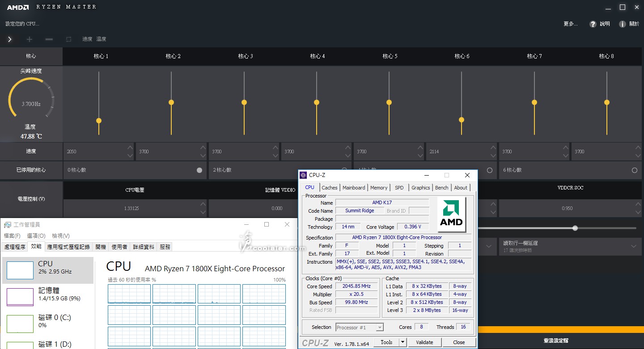
Task: Switch to 開機 tab in Task Manager
Action: point(101,247)
